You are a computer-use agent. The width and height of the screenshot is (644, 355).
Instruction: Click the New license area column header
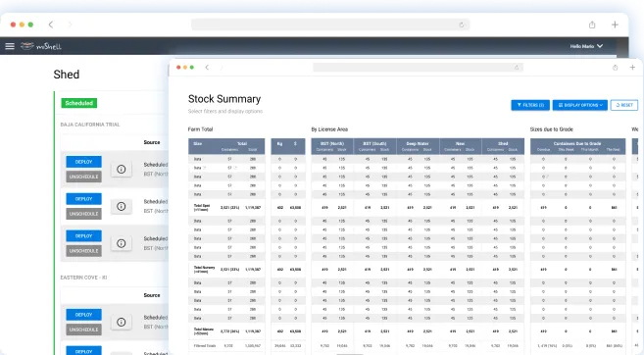click(460, 144)
